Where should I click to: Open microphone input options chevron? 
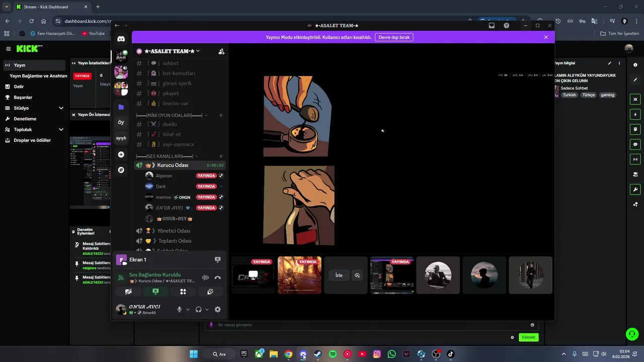(188, 310)
